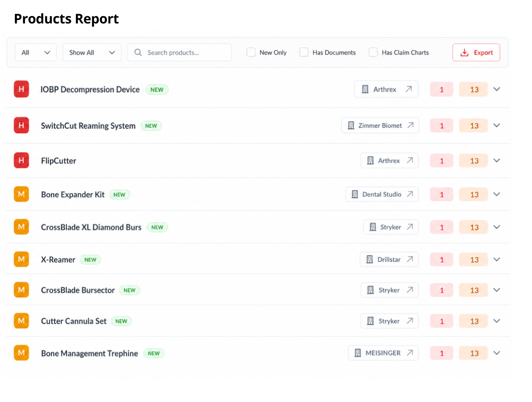Open arrow on Stryker chip in CrossBlade XL row
The height and width of the screenshot is (402, 532).
(410, 227)
